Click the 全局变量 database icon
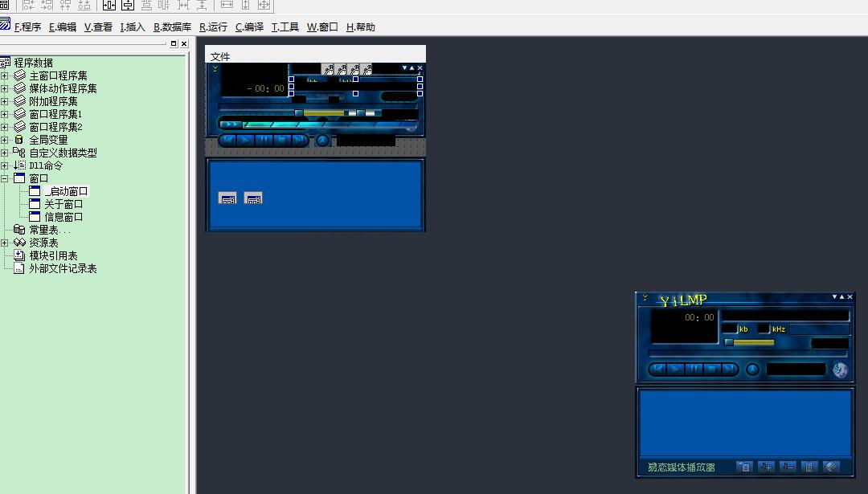 (x=18, y=140)
